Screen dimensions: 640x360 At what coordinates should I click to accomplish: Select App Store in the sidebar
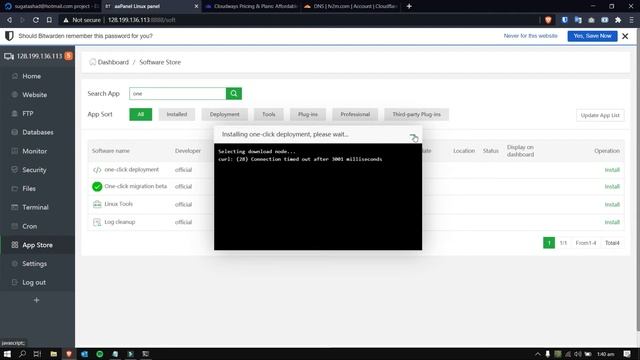point(37,245)
